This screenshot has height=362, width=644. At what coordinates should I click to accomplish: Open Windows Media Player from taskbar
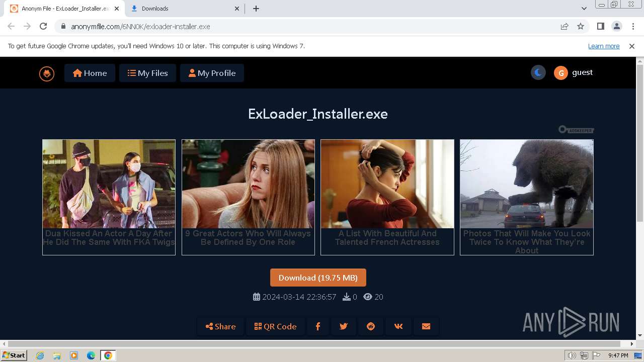click(x=74, y=355)
